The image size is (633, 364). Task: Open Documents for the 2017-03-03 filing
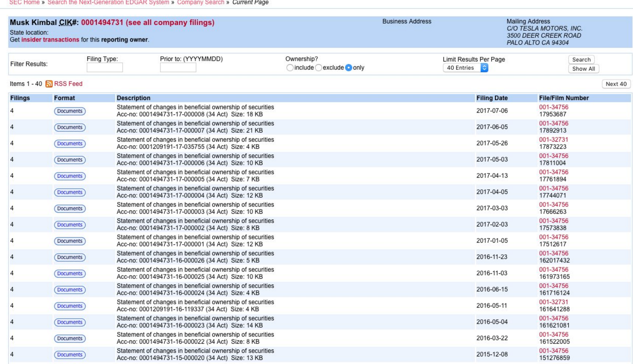[70, 209]
